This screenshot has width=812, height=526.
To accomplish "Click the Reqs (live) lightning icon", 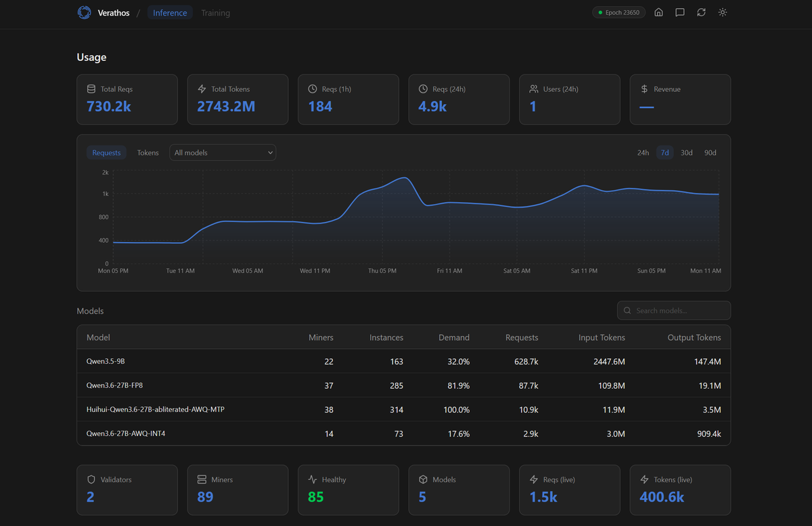I will pos(534,479).
